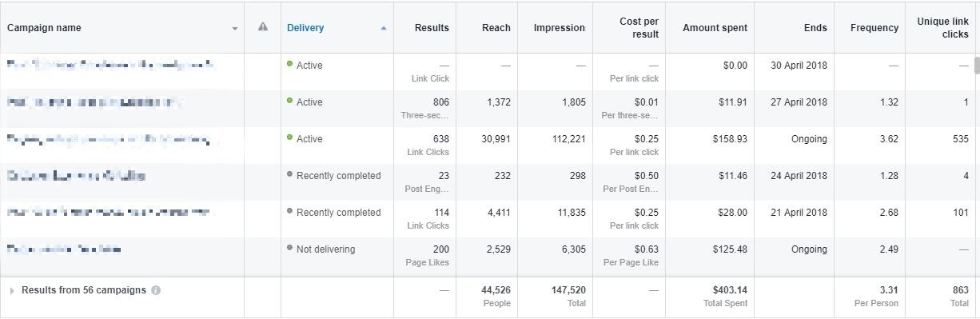Expand Results from 56 campaigns row
The width and height of the screenshot is (980, 319).
[x=12, y=291]
